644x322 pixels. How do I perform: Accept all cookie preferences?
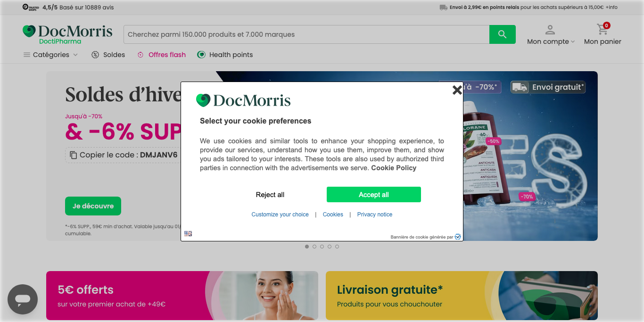tap(373, 194)
